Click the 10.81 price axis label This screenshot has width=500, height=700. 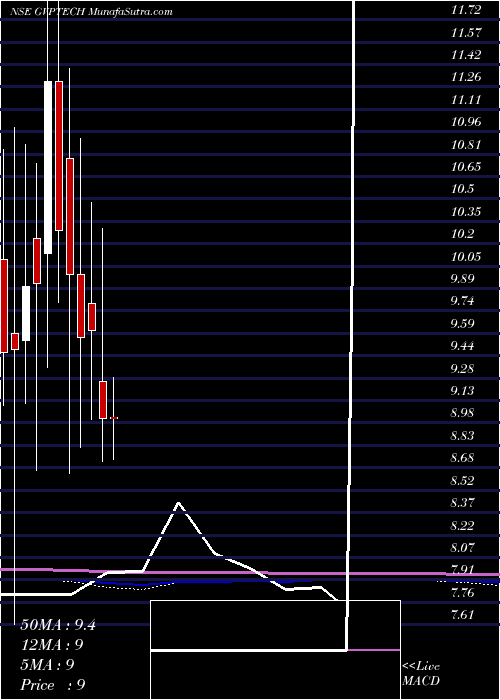tap(466, 145)
